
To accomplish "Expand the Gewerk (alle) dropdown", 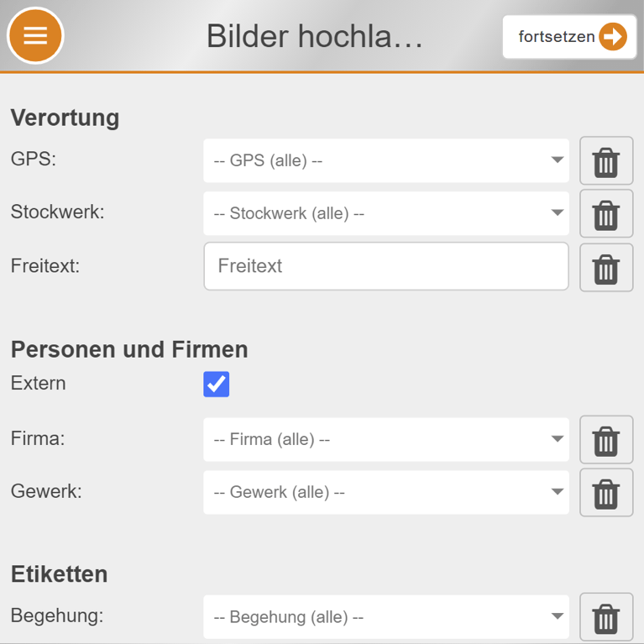I will click(386, 493).
